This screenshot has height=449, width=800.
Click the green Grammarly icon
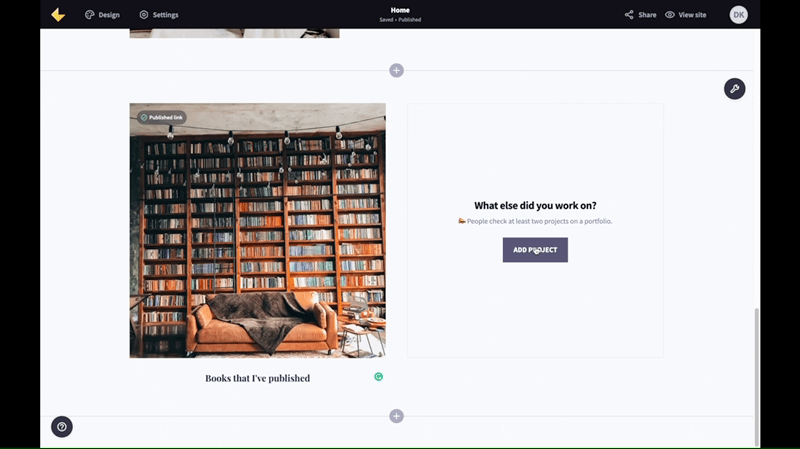click(379, 377)
